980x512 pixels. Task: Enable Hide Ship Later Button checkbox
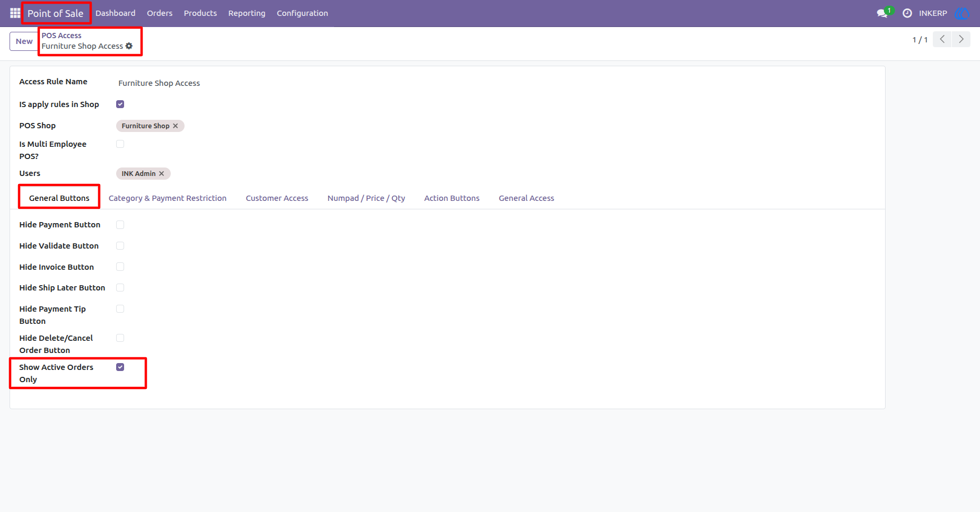(x=120, y=288)
